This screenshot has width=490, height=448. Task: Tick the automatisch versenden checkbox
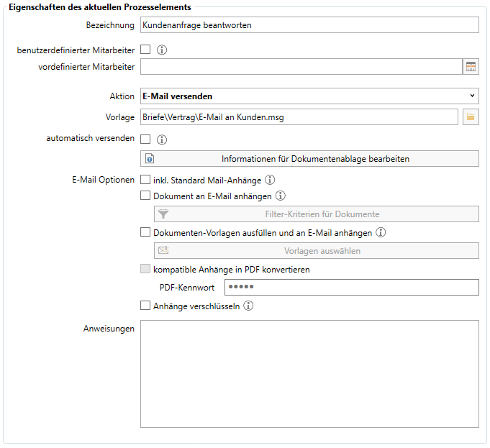coord(145,139)
